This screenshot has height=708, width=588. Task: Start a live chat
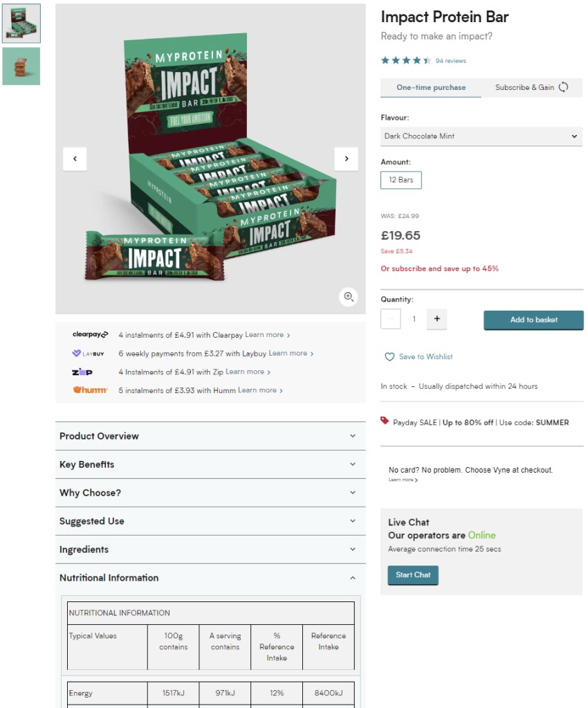pyautogui.click(x=413, y=575)
